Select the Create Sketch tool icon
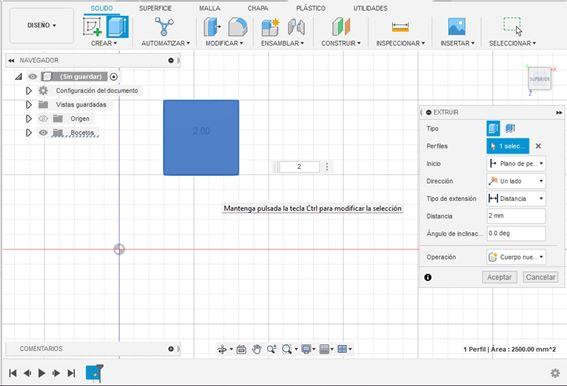The image size is (567, 386). (x=92, y=27)
